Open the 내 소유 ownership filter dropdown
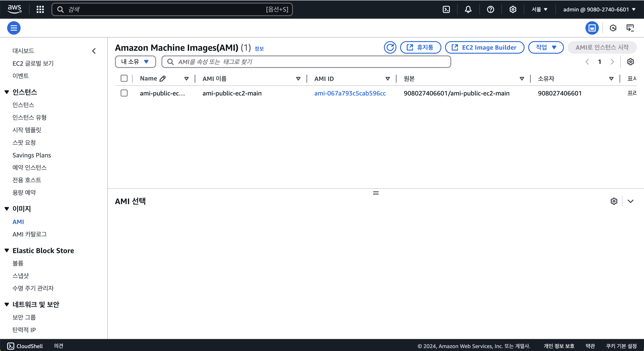The width and height of the screenshot is (644, 351). [x=135, y=62]
